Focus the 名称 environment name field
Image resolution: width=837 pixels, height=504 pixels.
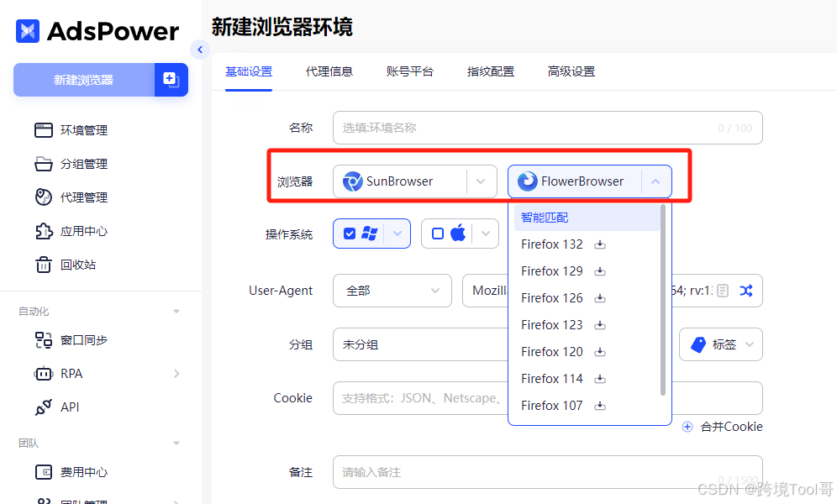[548, 128]
